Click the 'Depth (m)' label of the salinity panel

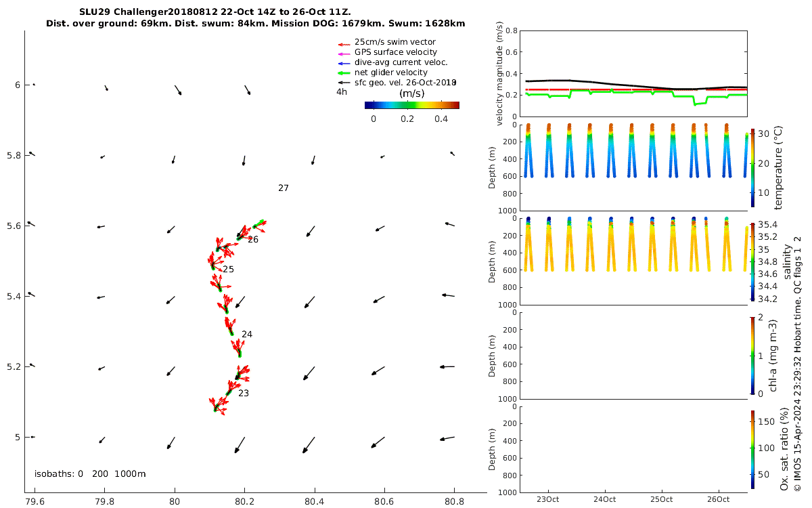coord(492,261)
